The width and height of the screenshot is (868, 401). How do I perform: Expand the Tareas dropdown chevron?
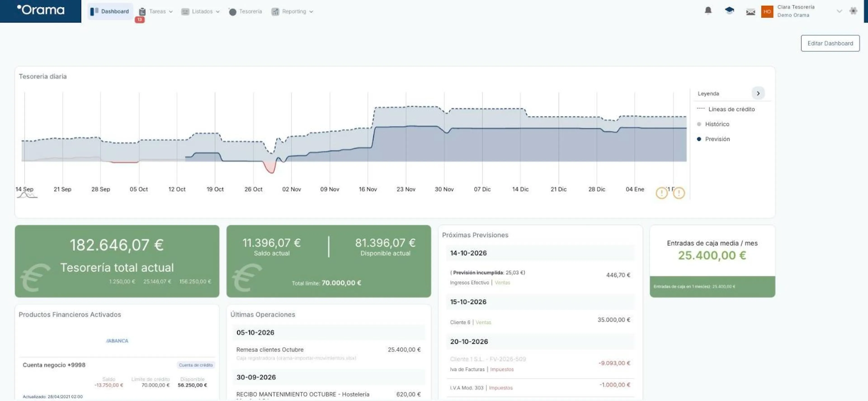click(171, 12)
